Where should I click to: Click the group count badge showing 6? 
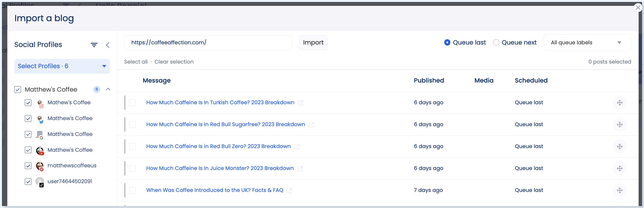tap(97, 89)
